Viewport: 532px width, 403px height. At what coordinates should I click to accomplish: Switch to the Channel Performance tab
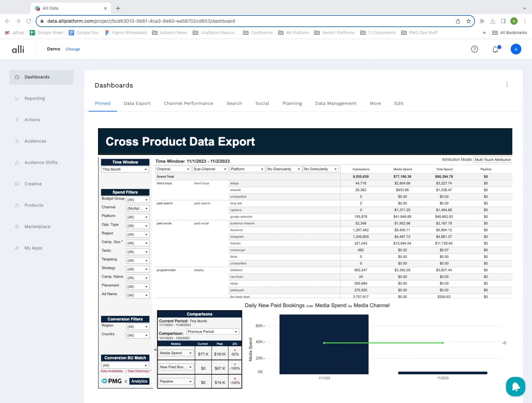[188, 103]
